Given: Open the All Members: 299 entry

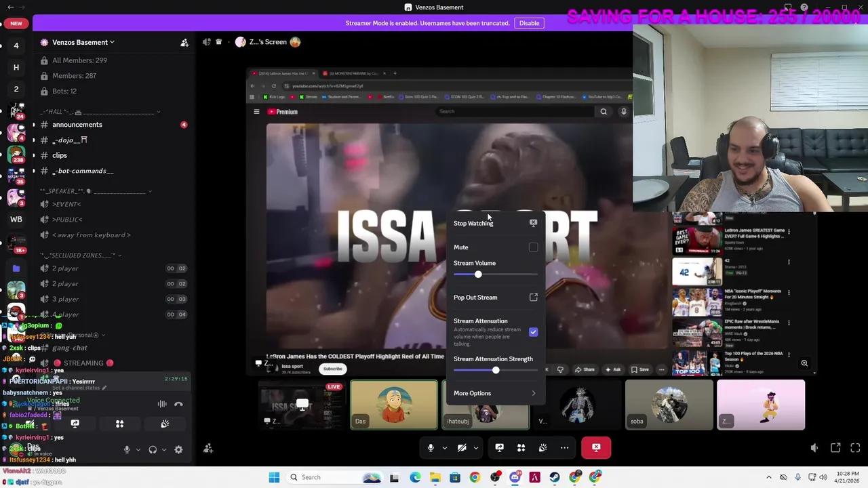Looking at the screenshot, I should point(113,60).
